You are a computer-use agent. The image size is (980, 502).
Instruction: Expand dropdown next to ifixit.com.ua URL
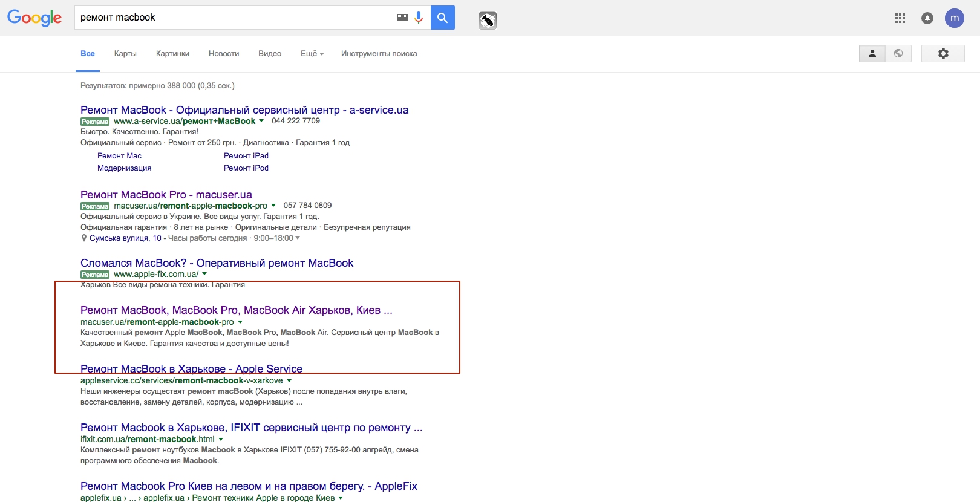coord(221,440)
